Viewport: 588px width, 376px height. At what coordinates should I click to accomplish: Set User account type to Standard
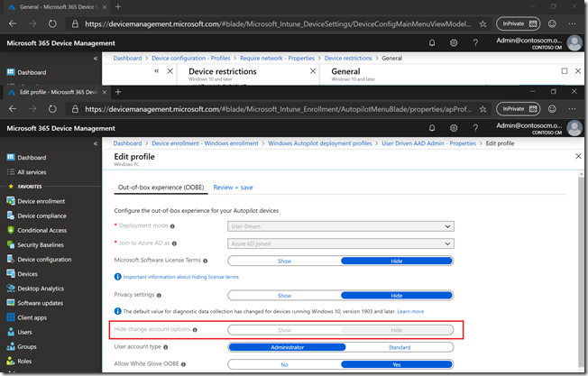tap(397, 346)
